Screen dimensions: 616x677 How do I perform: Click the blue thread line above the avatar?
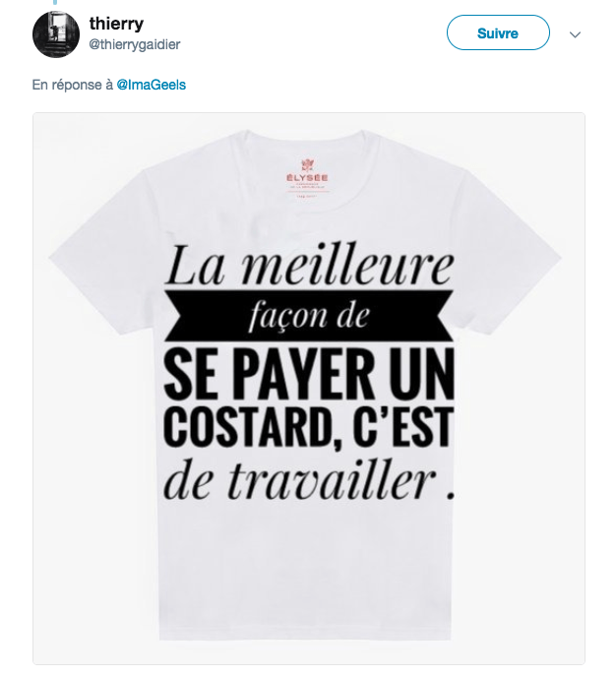(x=55, y=2)
